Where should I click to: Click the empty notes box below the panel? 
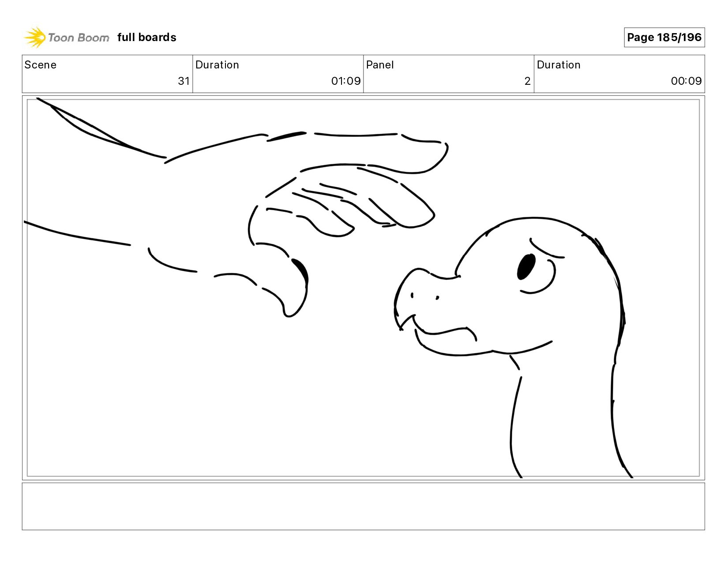click(x=363, y=506)
